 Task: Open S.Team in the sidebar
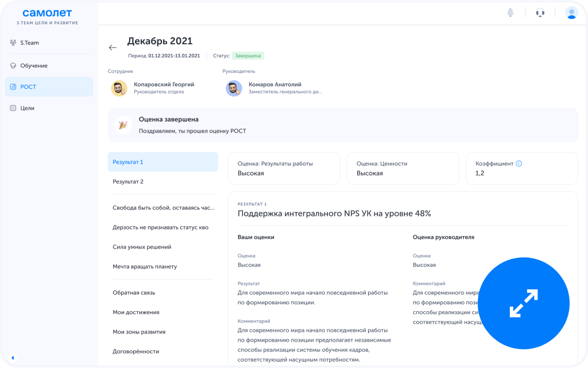point(30,43)
